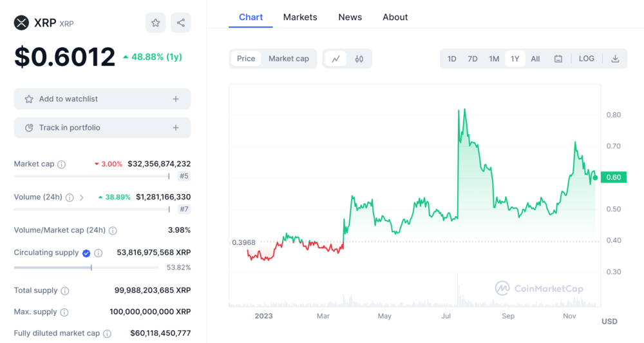Screen dimensions: 644x343
Task: Switch to line chart view icon
Action: [336, 59]
